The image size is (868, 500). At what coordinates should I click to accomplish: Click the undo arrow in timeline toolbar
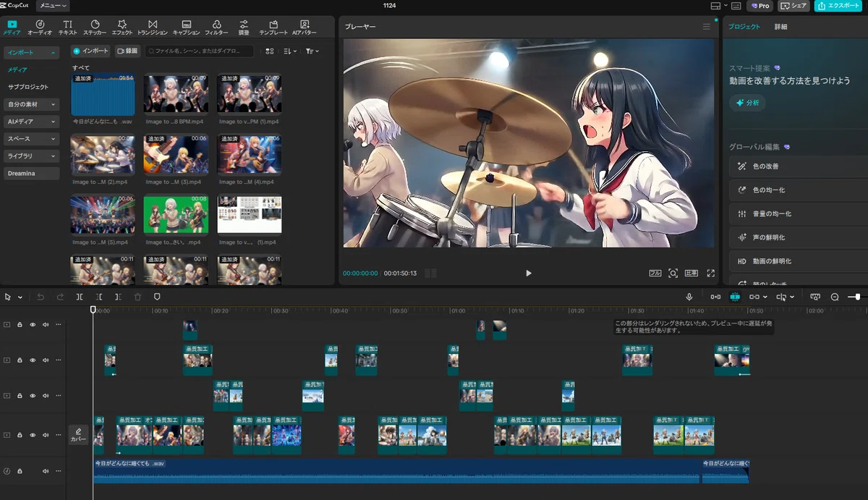click(x=41, y=297)
